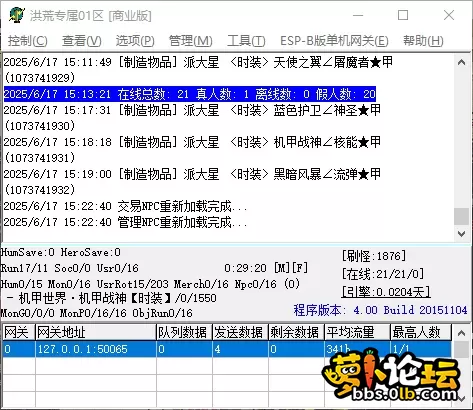Click the Run17/11 Soc0/0 Usr0/16 status line
The image size is (473, 410).
(70, 268)
